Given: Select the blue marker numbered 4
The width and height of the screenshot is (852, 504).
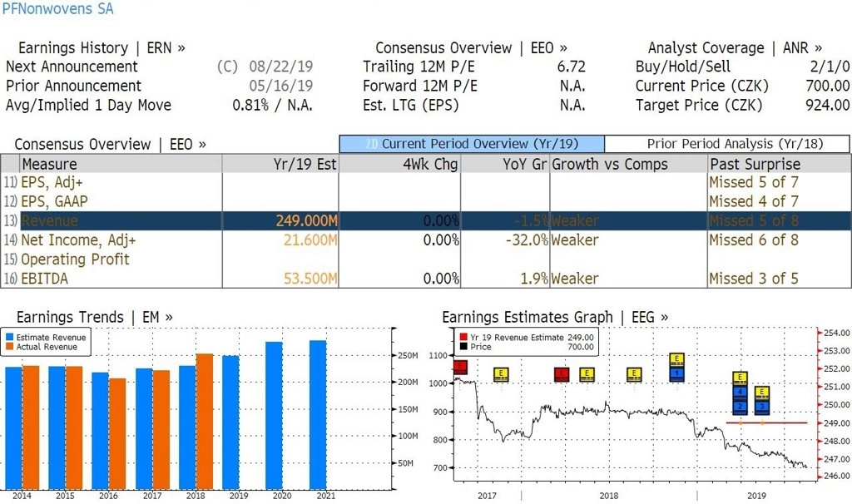Looking at the screenshot, I should pyautogui.click(x=740, y=392).
